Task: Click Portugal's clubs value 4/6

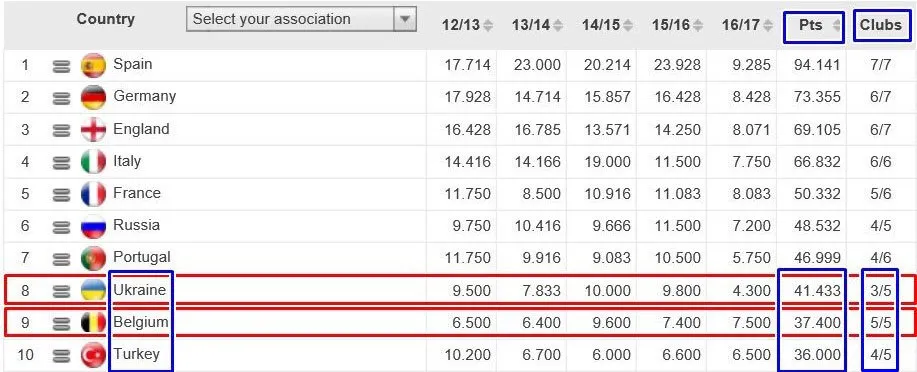Action: pyautogui.click(x=880, y=258)
